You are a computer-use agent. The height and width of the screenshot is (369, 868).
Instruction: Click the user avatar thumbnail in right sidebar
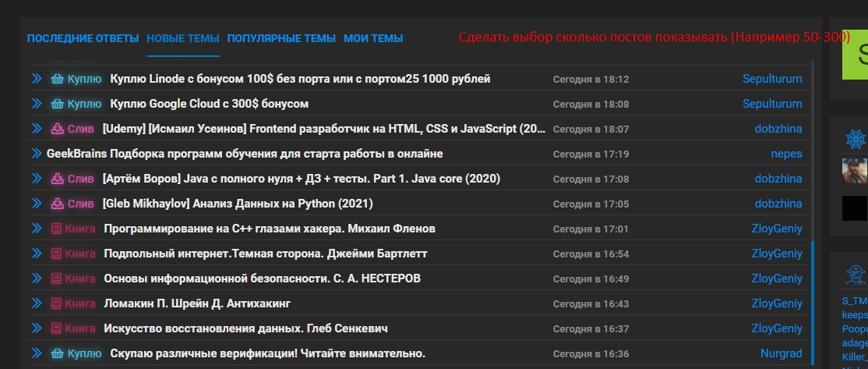click(x=855, y=171)
